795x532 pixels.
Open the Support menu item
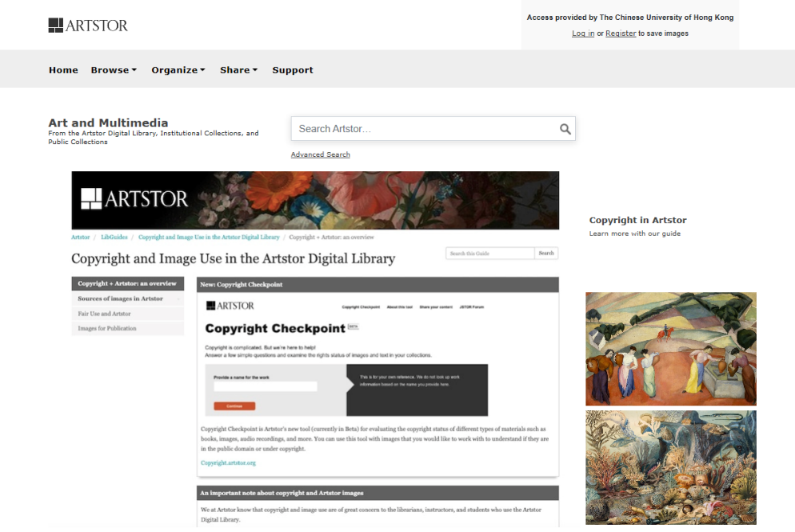tap(293, 70)
